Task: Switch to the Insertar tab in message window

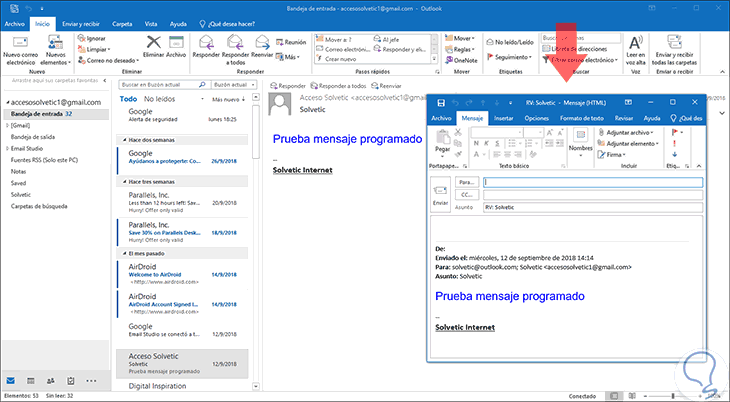Action: [504, 118]
